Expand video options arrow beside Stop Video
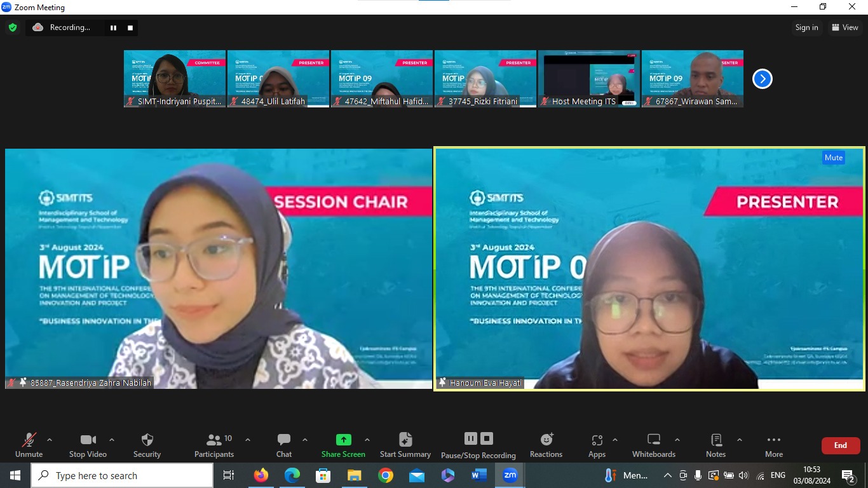 click(112, 440)
